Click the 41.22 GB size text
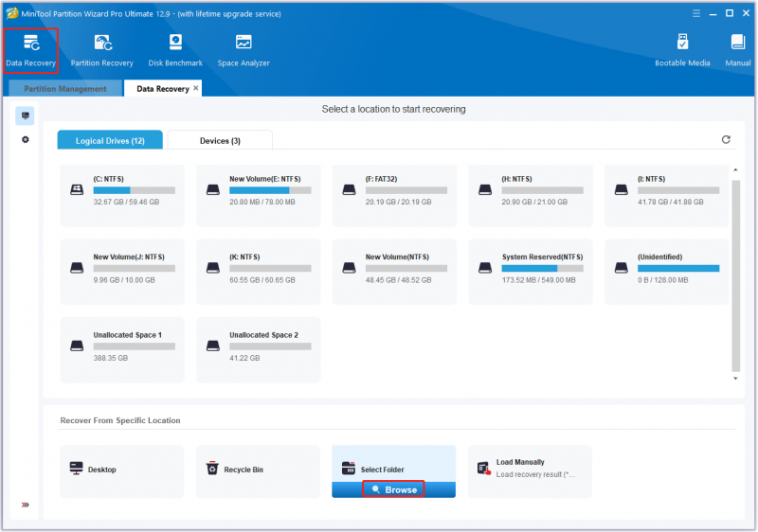This screenshot has width=758, height=532. click(244, 358)
